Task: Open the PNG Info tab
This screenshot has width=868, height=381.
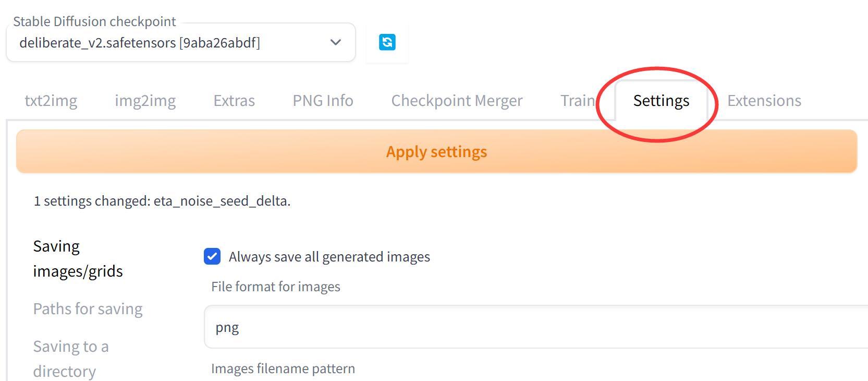Action: 323,100
